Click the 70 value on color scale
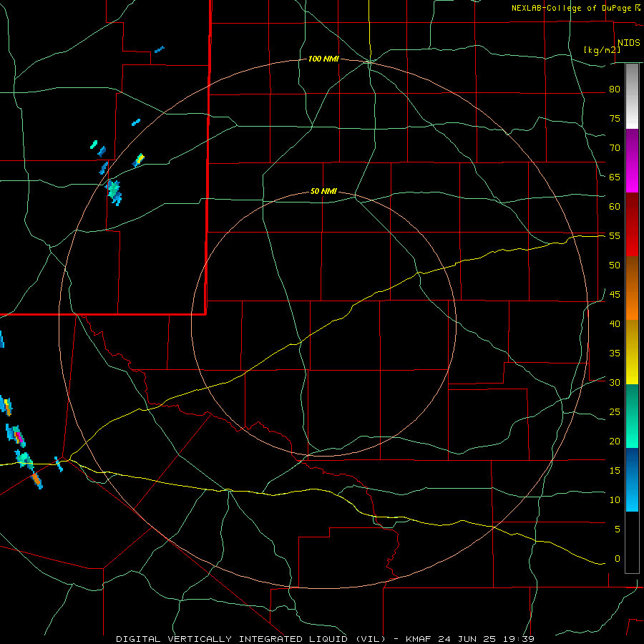The image size is (644, 644). pyautogui.click(x=615, y=148)
